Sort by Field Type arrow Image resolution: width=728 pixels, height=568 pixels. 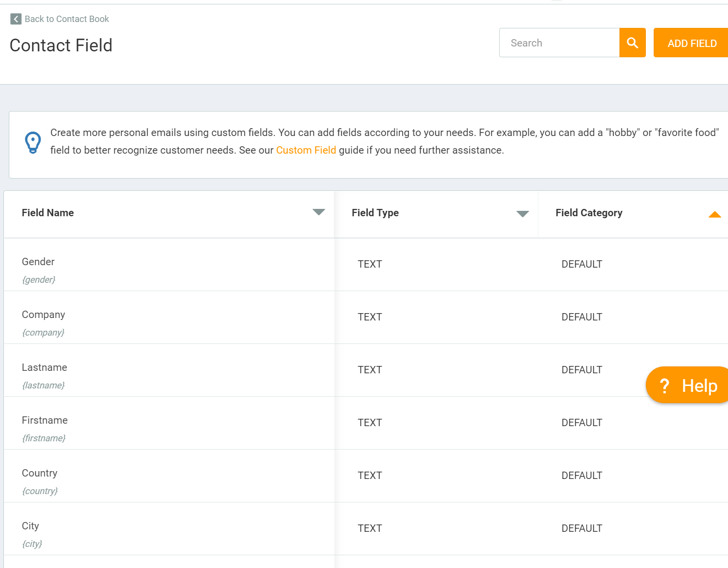pyautogui.click(x=522, y=214)
